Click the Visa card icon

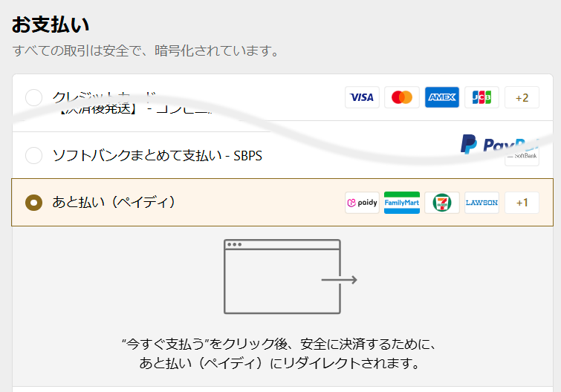(362, 97)
